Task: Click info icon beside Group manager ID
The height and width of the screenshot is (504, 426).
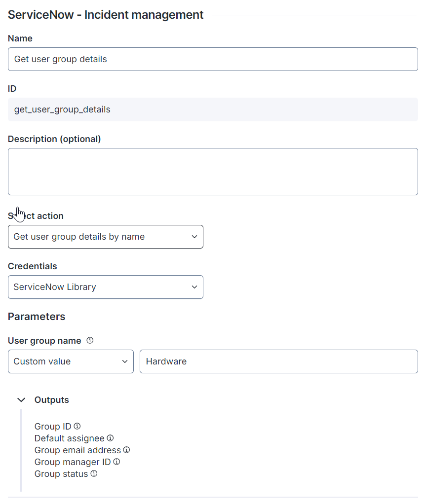Action: click(116, 462)
